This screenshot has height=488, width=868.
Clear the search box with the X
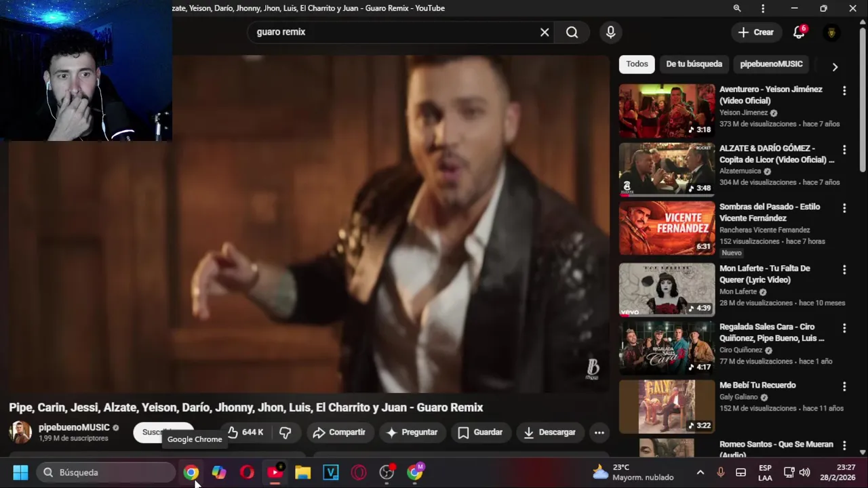click(x=545, y=32)
